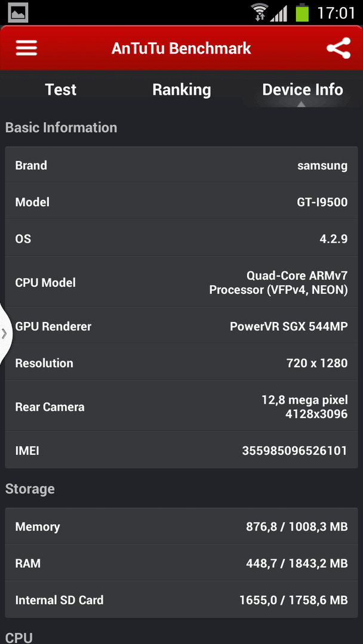Tap the 17:01 clock in status bar
Image resolution: width=363 pixels, height=644 pixels.
click(x=336, y=13)
